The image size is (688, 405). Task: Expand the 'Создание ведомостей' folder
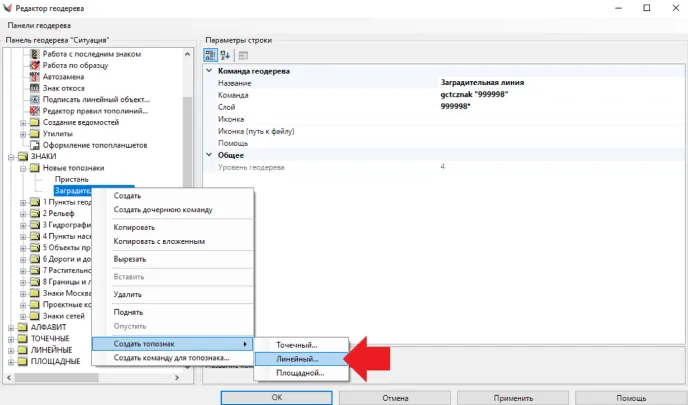[23, 122]
